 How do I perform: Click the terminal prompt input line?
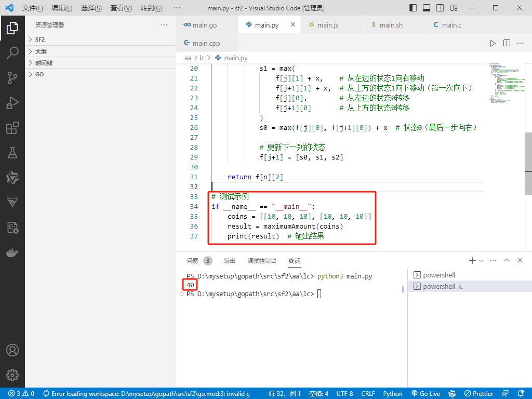click(x=254, y=294)
